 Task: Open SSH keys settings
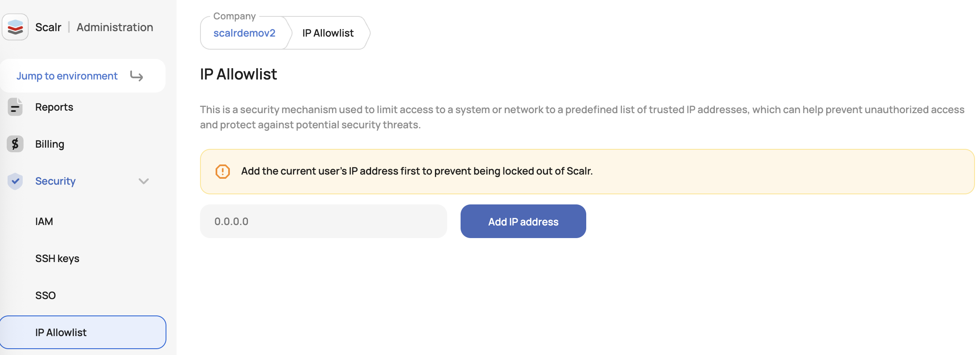click(x=57, y=259)
